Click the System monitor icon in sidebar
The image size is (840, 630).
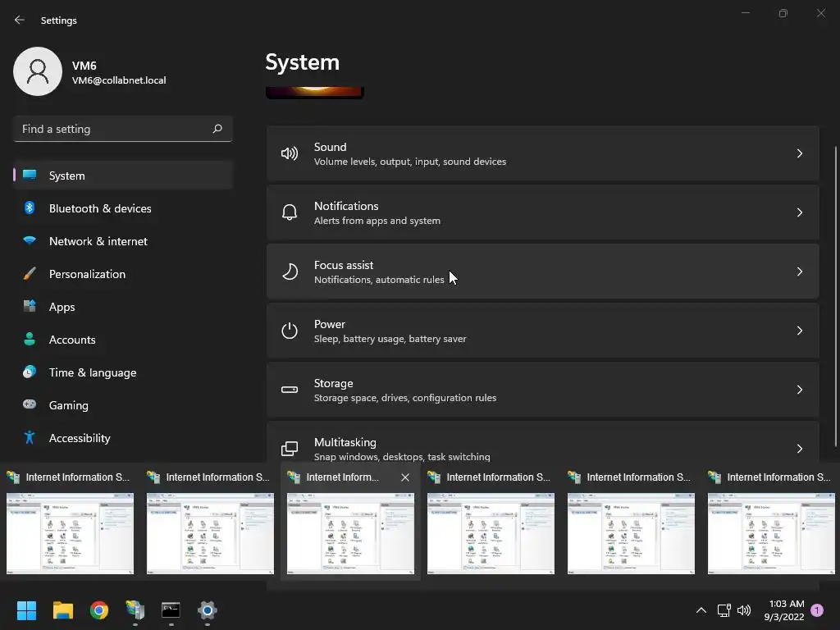pos(30,176)
